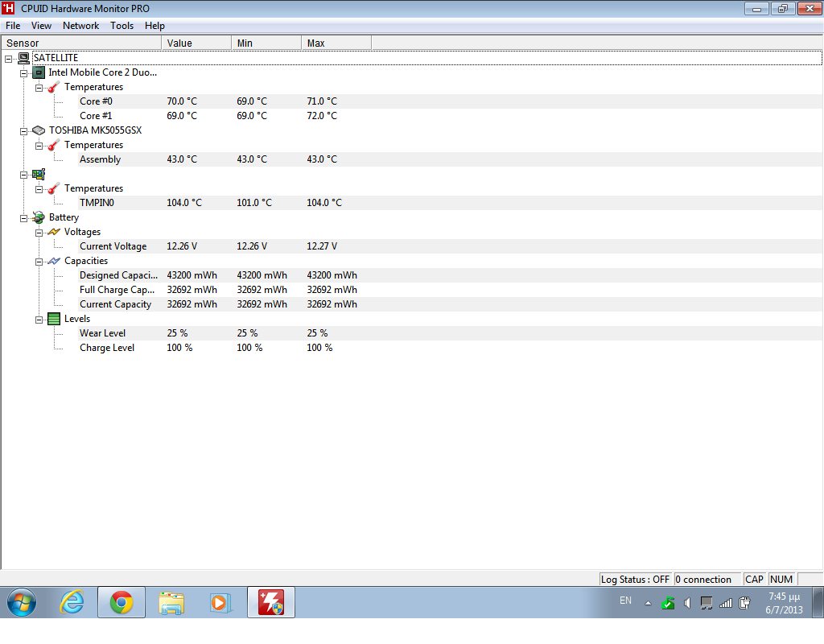Select the Charge Level row
The height and width of the screenshot is (644, 824).
click(x=450, y=348)
